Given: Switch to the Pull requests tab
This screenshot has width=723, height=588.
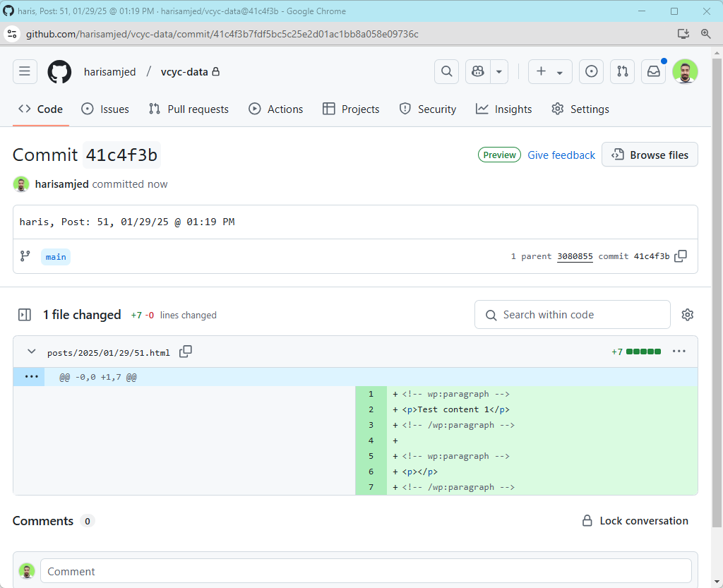Looking at the screenshot, I should [x=189, y=109].
